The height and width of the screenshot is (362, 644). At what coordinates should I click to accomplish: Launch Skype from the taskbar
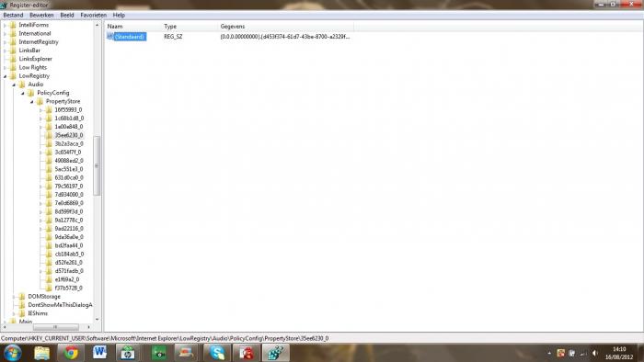216,353
